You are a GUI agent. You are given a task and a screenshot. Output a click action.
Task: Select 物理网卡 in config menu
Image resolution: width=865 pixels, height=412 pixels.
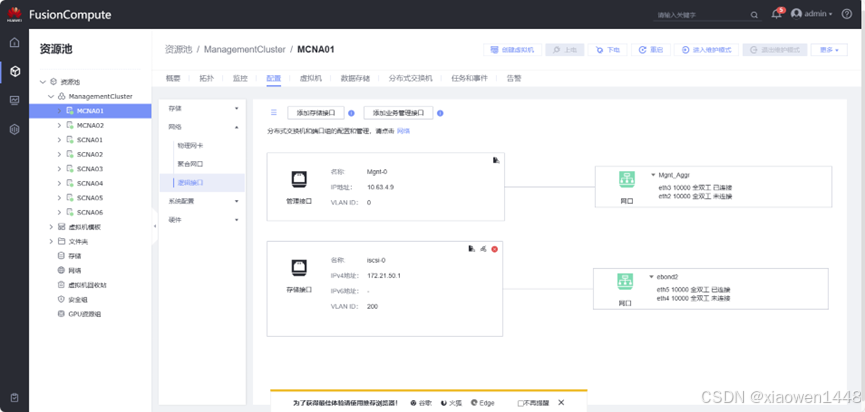click(190, 146)
